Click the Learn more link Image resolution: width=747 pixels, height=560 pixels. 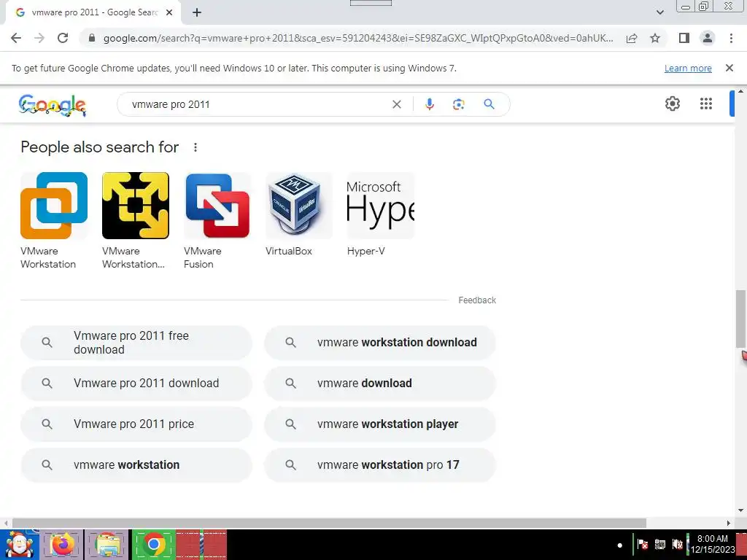688,68
